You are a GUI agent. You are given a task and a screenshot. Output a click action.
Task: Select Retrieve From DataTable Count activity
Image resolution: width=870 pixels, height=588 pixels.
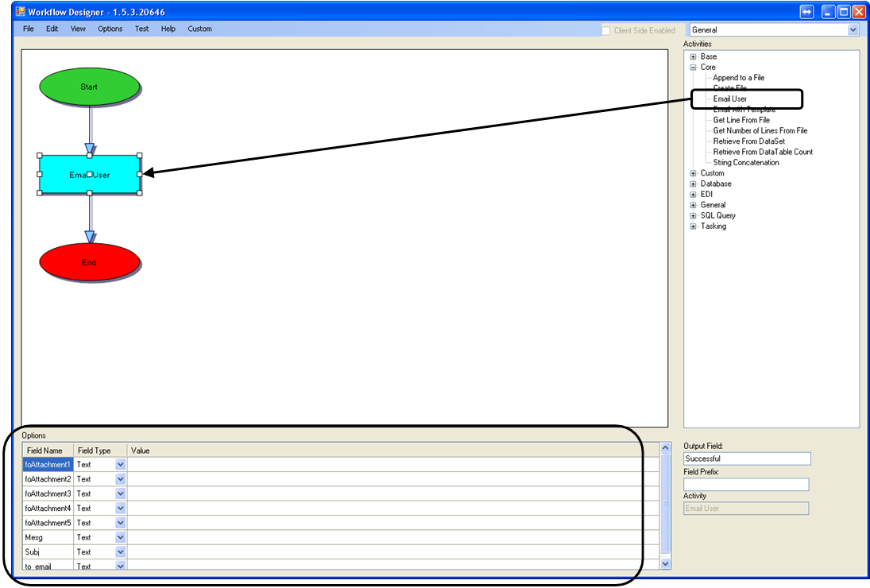[x=763, y=152]
